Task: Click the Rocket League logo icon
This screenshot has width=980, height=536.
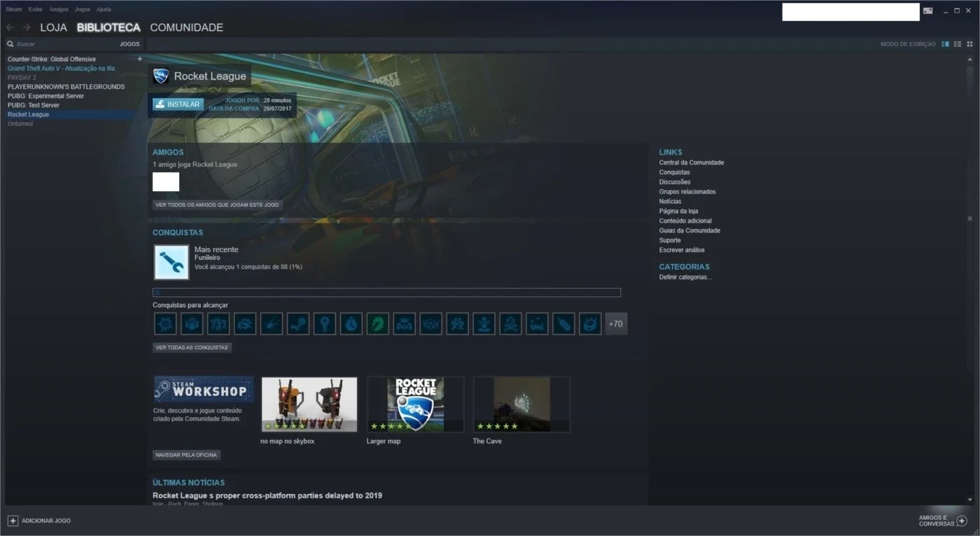Action: coord(161,76)
